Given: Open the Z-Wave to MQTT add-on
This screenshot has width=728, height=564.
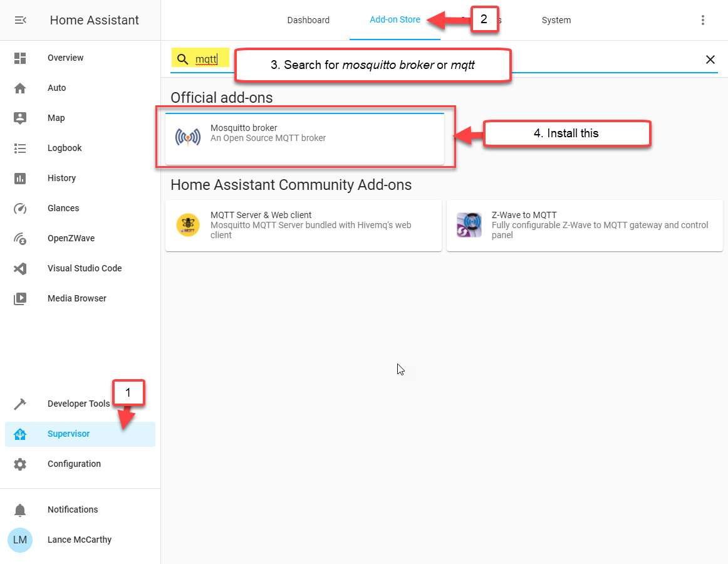Looking at the screenshot, I should pyautogui.click(x=584, y=226).
